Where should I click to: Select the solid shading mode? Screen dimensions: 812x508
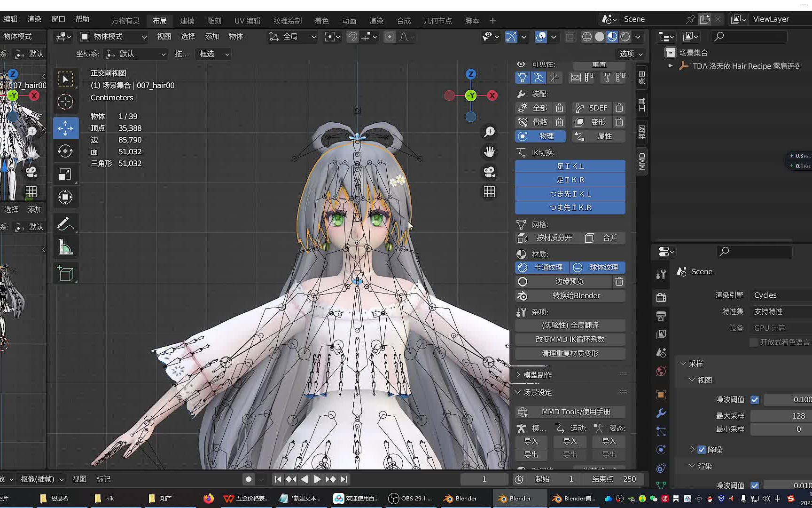pos(600,37)
